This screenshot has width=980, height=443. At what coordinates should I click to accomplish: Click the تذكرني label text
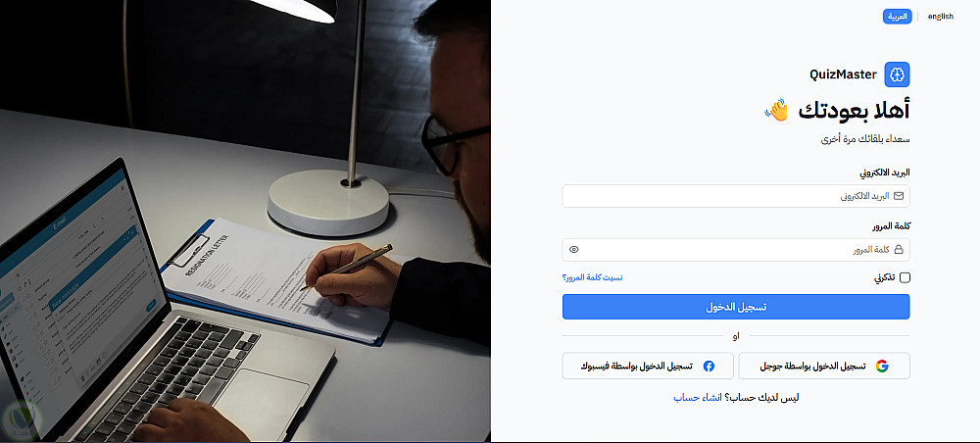pyautogui.click(x=884, y=278)
